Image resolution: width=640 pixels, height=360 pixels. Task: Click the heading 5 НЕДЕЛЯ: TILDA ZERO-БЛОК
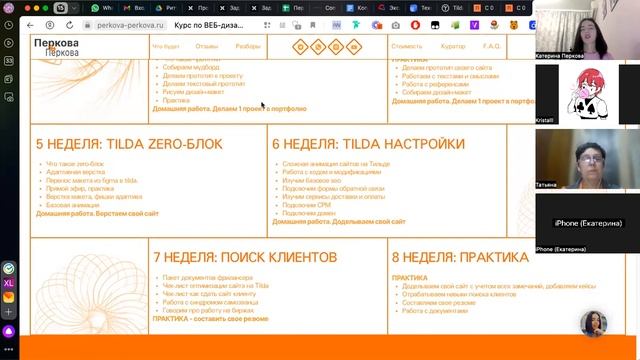[x=129, y=144]
